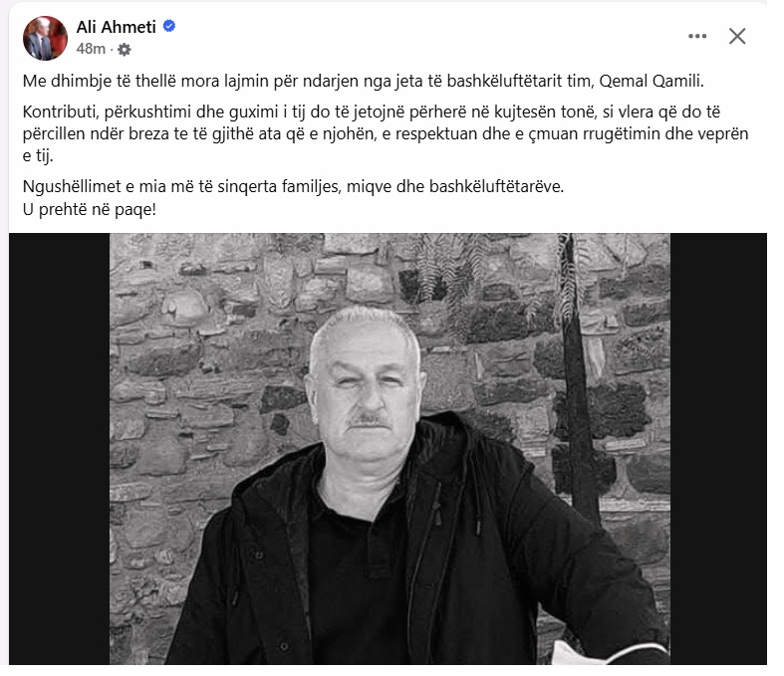Open the three-dot post options menu

point(697,36)
